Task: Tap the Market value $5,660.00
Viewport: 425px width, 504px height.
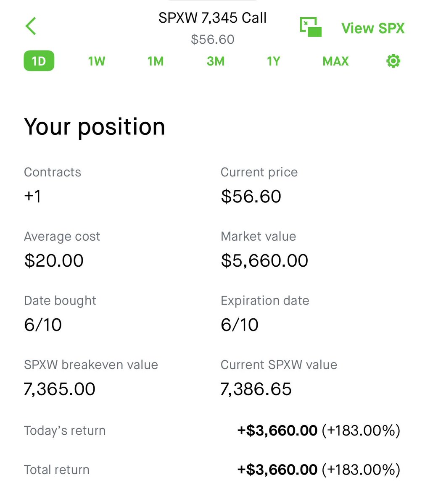Action: click(264, 260)
